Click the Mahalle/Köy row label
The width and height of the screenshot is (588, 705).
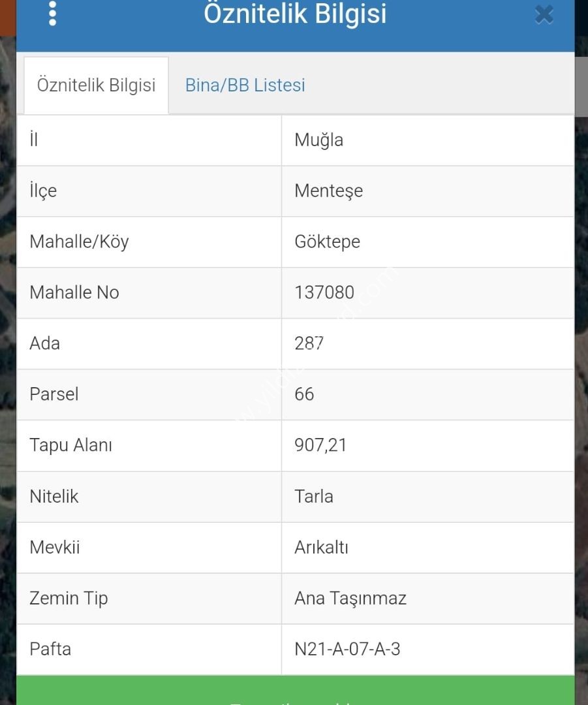pyautogui.click(x=79, y=242)
